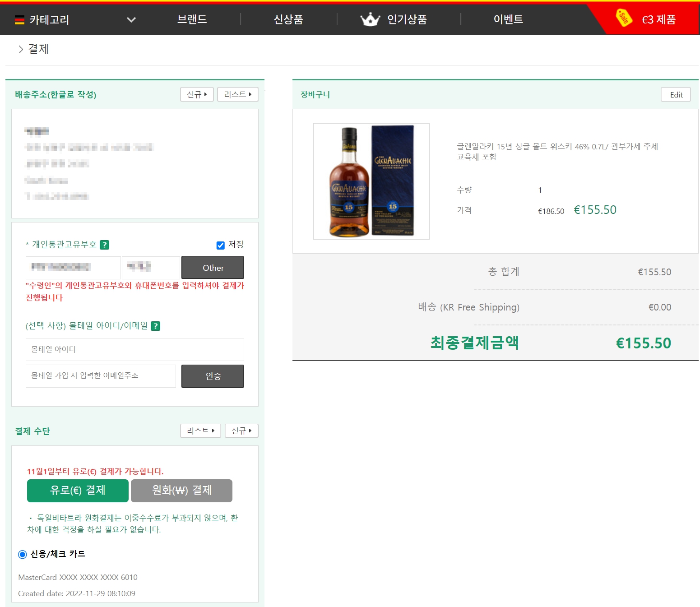Click the 리스트 button in 결제 수단
The height and width of the screenshot is (607, 700).
tap(200, 431)
